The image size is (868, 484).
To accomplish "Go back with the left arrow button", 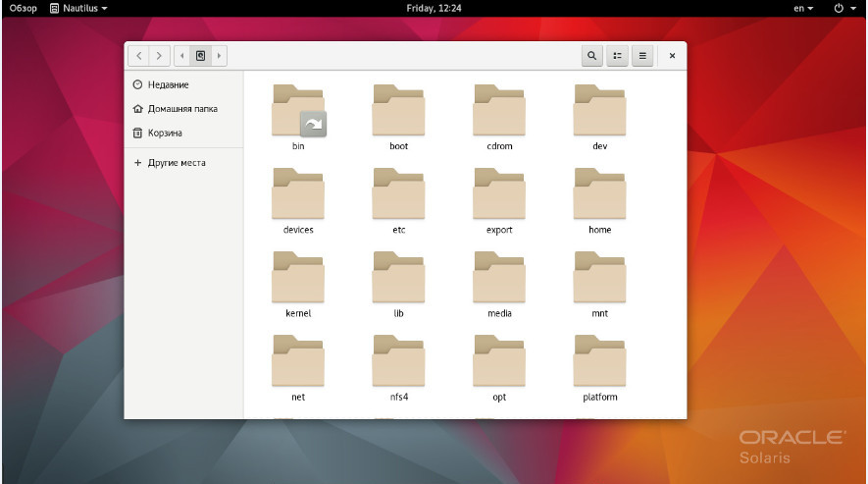I will (139, 55).
